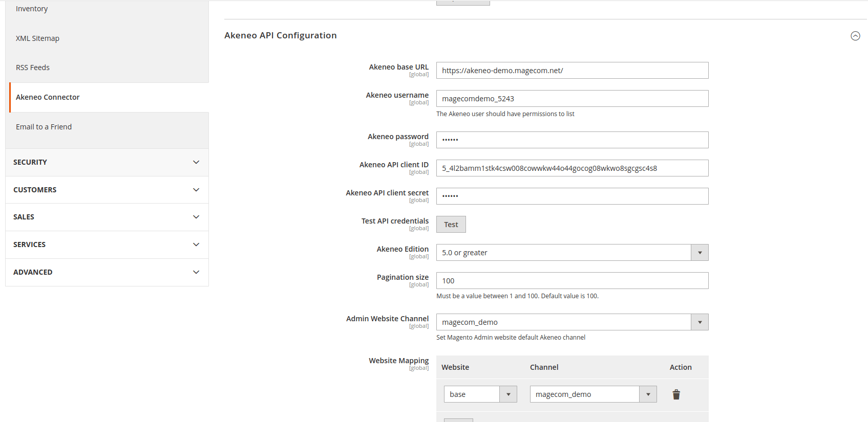Click the 'Must be a value between 1 and 100' note
868x422 pixels.
click(517, 296)
